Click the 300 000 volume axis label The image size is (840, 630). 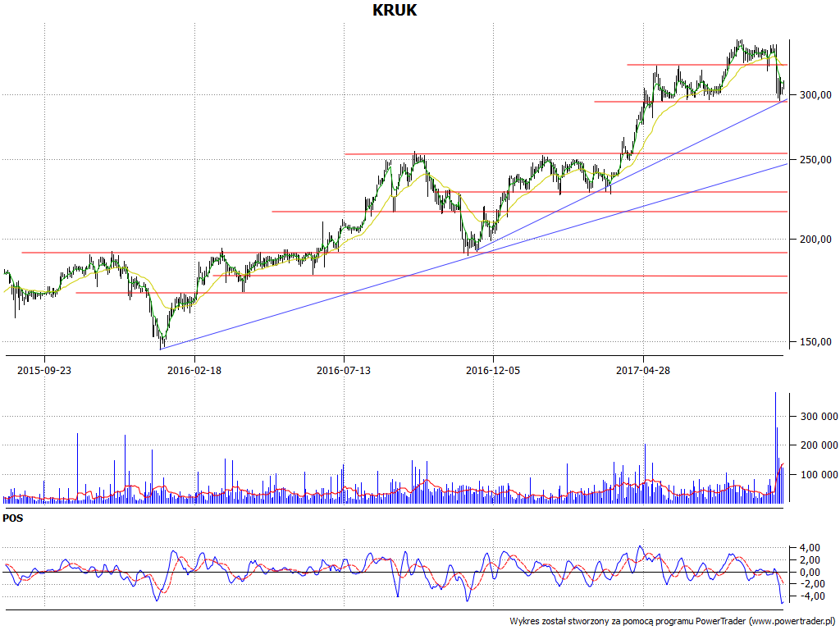[819, 416]
